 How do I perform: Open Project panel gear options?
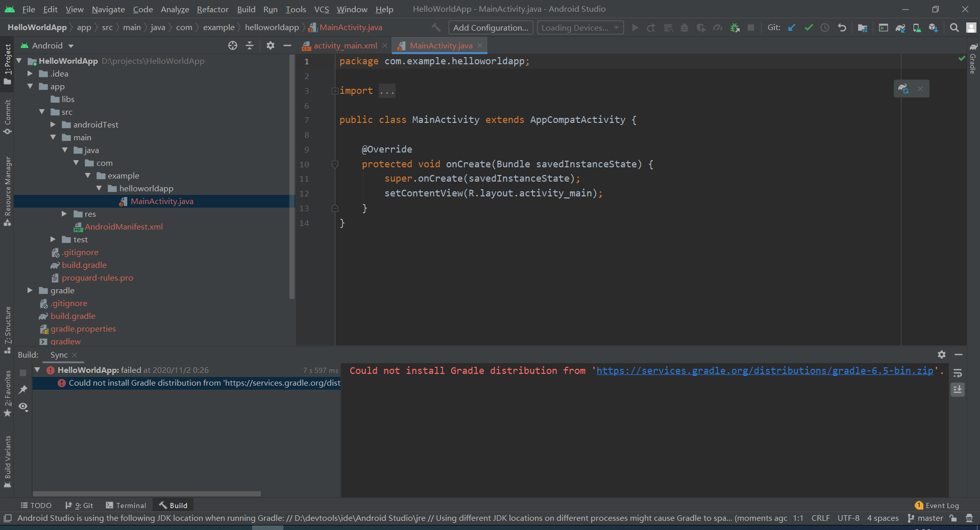point(271,45)
